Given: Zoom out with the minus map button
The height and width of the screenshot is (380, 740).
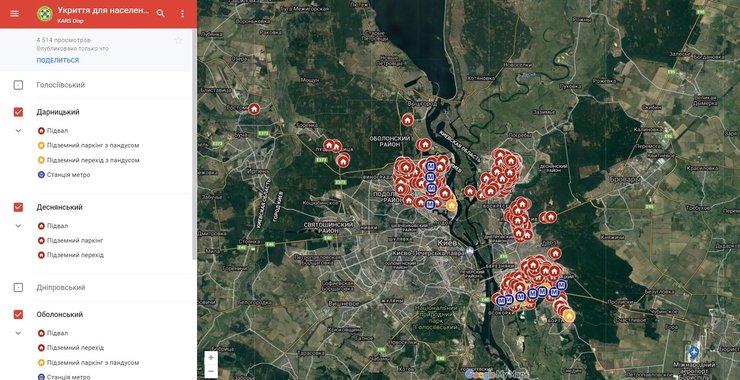Looking at the screenshot, I should 210,372.
